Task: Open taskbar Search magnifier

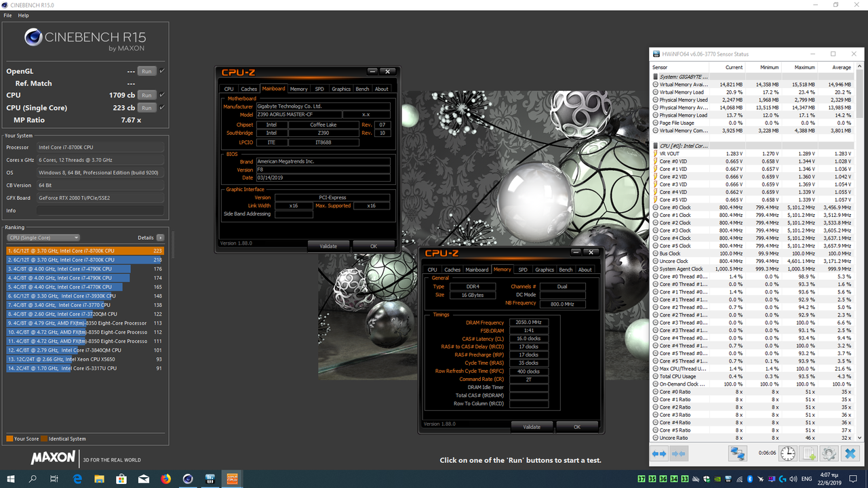Action: [x=33, y=479]
